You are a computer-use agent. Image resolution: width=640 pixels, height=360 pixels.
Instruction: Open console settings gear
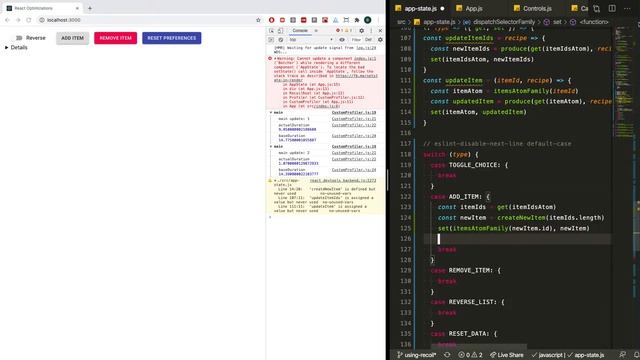pos(380,40)
